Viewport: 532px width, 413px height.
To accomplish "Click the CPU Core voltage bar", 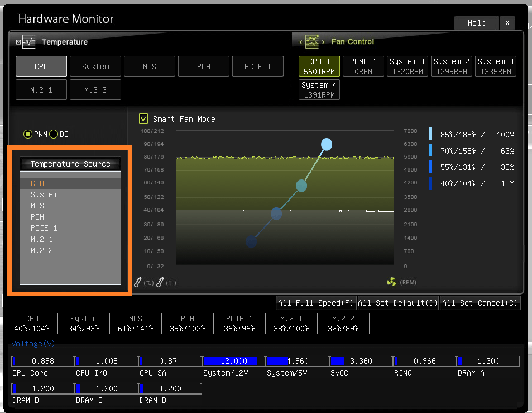I will pos(43,361).
